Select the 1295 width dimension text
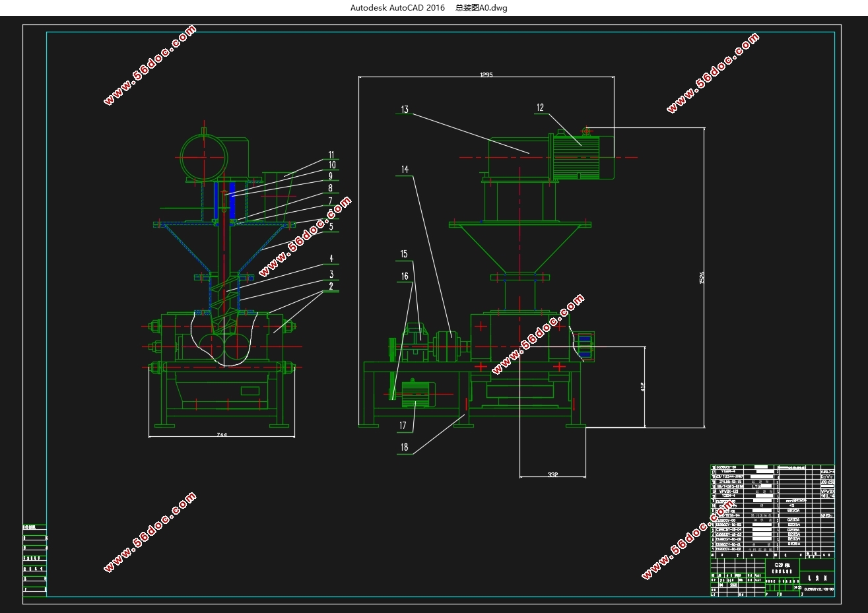This screenshot has width=868, height=613. (x=486, y=75)
